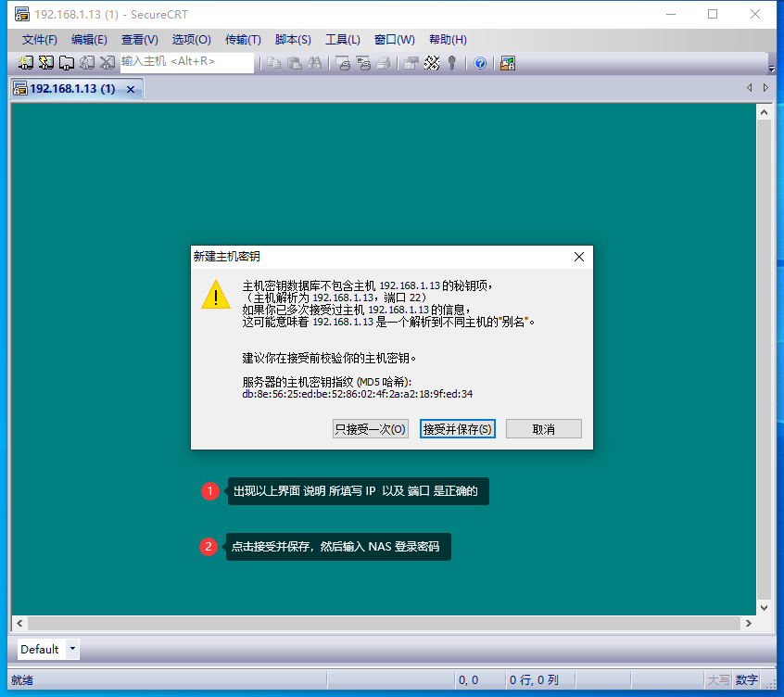Open the 帮助(H) menu

pyautogui.click(x=448, y=40)
